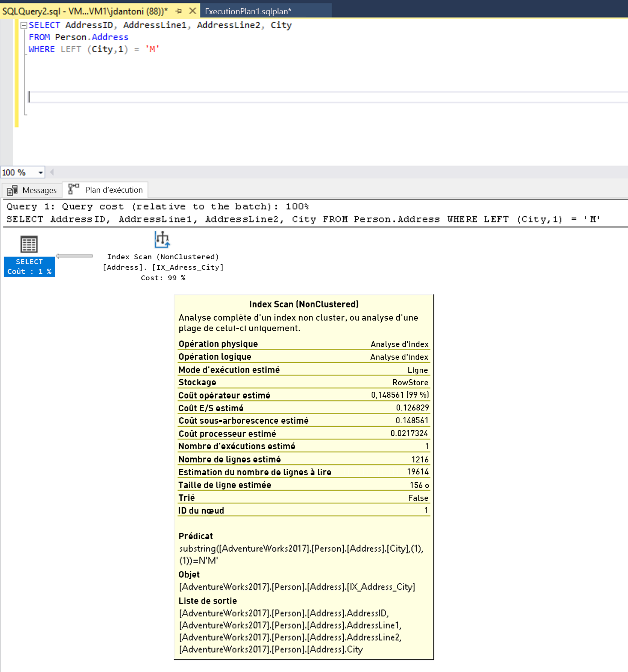Click the horizontal scroll left arrow
This screenshot has height=672, width=628.
(52, 172)
